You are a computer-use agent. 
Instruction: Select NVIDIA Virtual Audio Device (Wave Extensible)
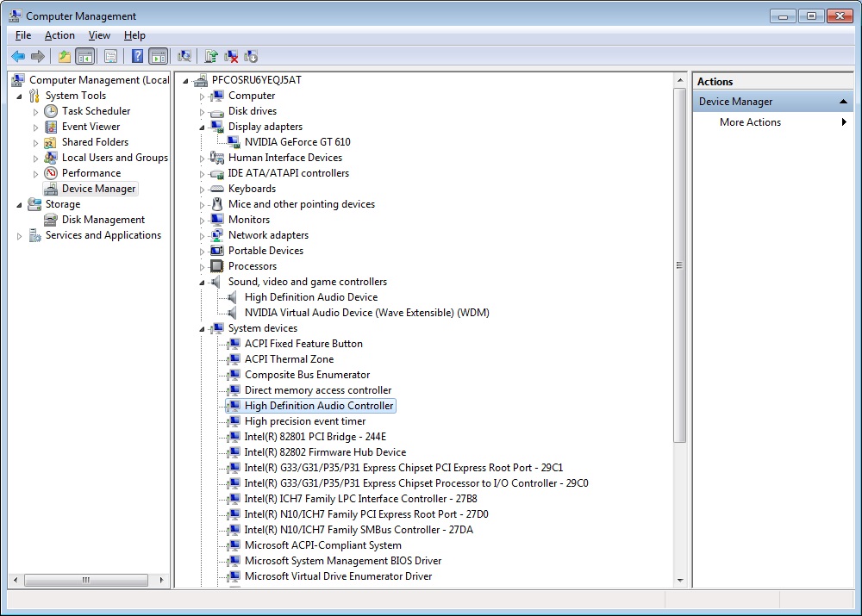pos(366,313)
